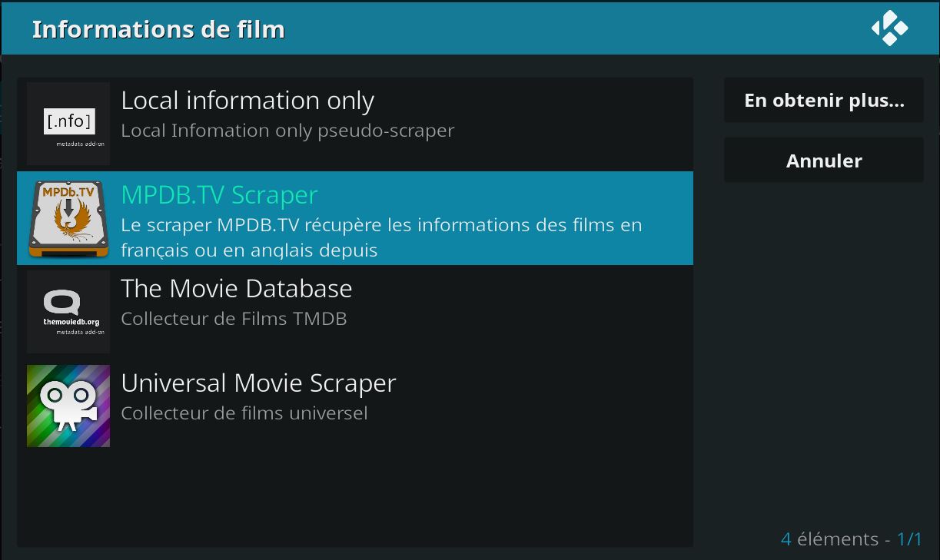Select Local information only scraper
The width and height of the screenshot is (940, 560).
pyautogui.click(x=247, y=101)
